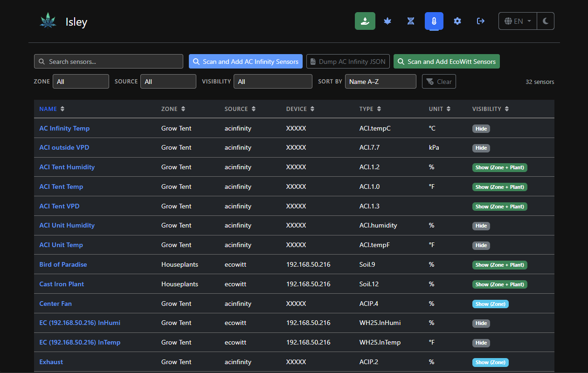The image size is (588, 373).
Task: Open settings with the gear icon
Action: [x=457, y=21]
